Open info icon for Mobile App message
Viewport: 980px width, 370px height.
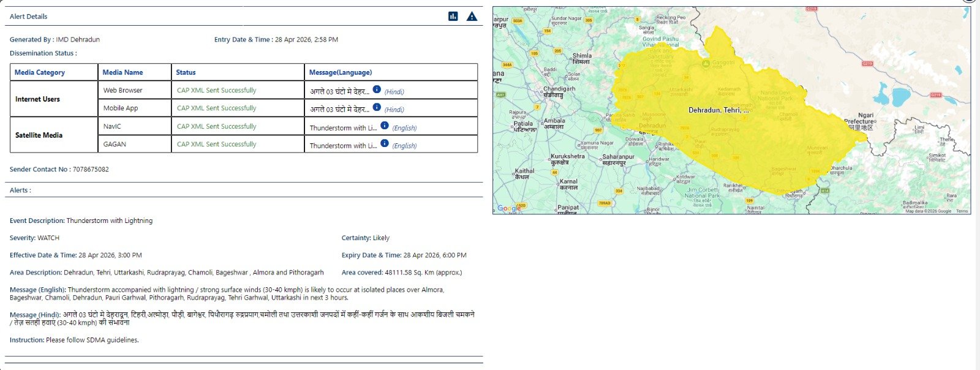(377, 107)
